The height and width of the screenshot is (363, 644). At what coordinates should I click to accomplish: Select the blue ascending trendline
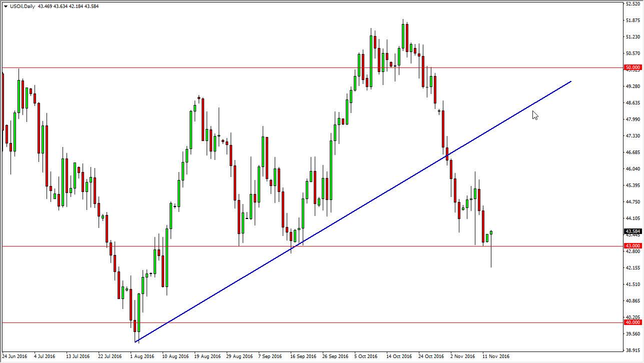[353, 211]
